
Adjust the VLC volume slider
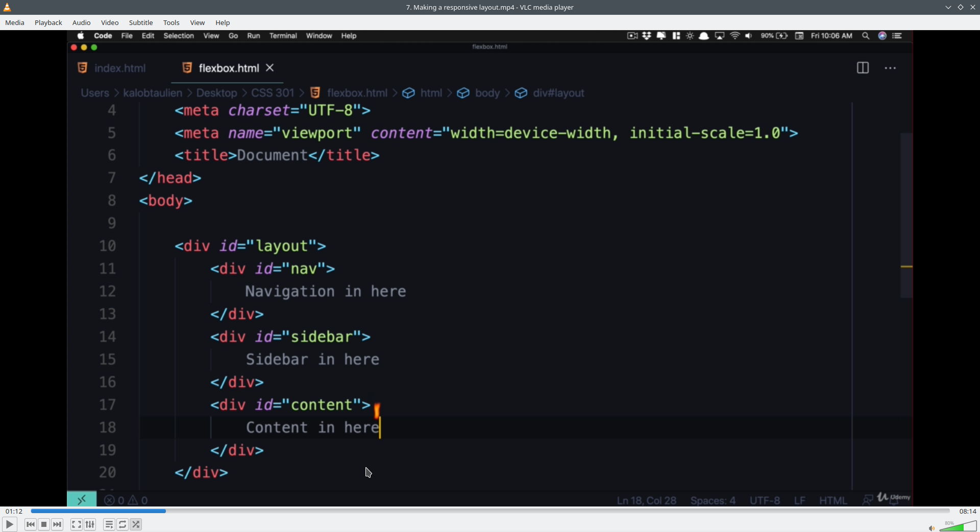click(958, 526)
